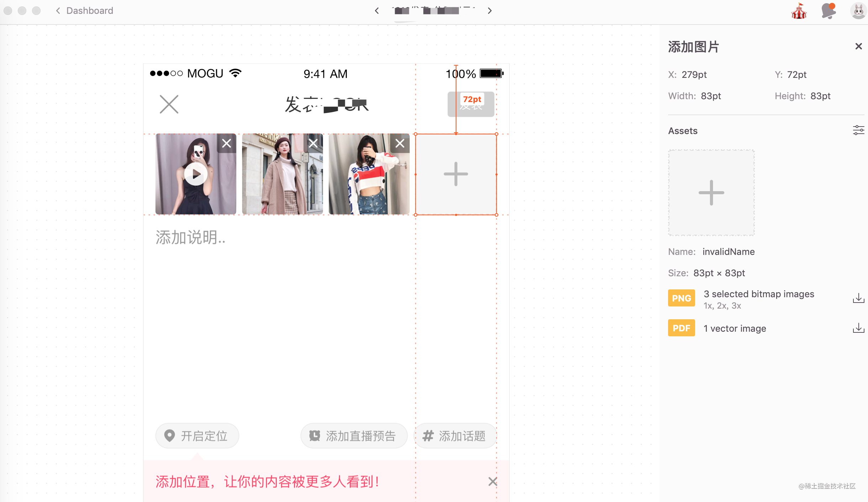
Task: Open the circus tent icon in the header
Action: tap(799, 11)
